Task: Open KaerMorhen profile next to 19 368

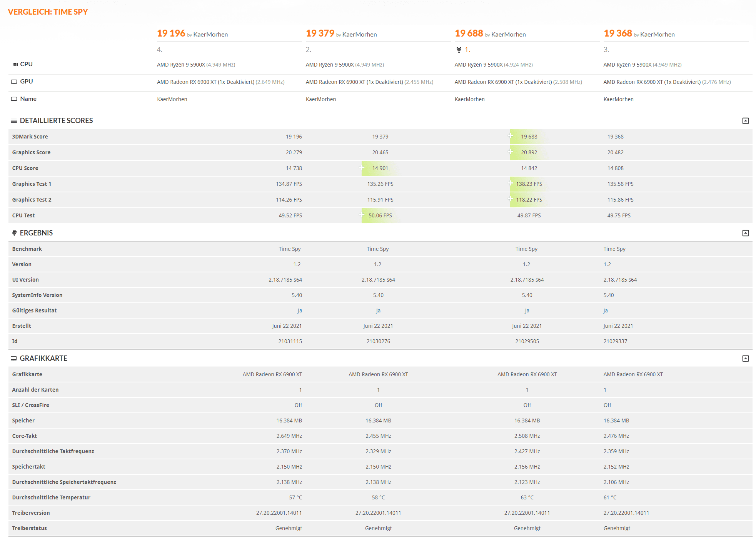Action: pyautogui.click(x=657, y=35)
